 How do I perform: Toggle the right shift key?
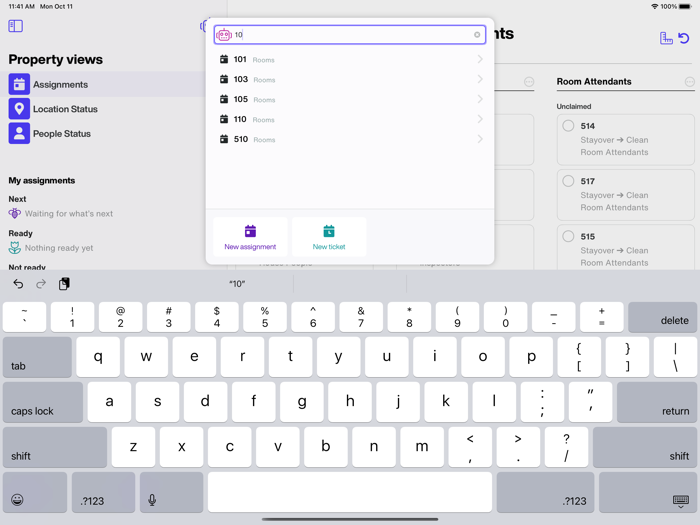tap(645, 447)
